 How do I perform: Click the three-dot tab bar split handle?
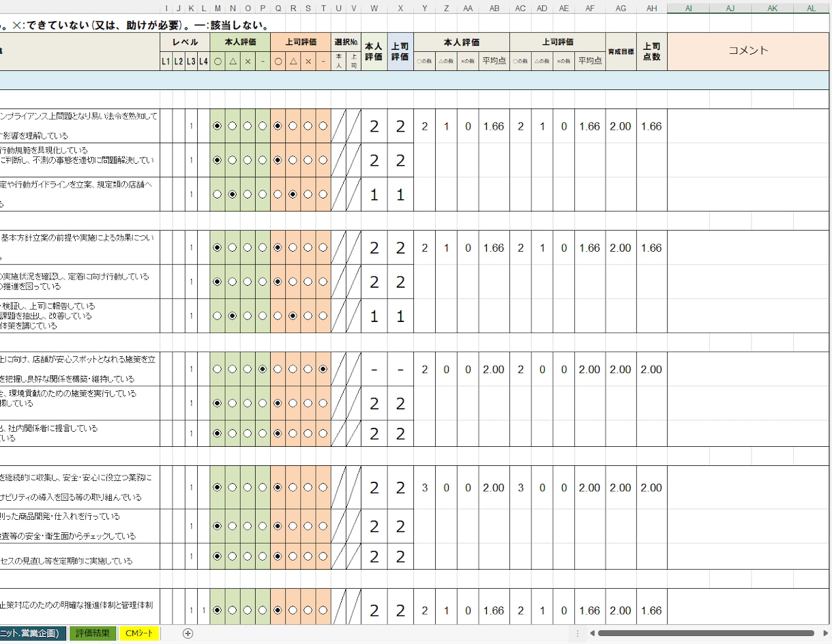tap(578, 633)
